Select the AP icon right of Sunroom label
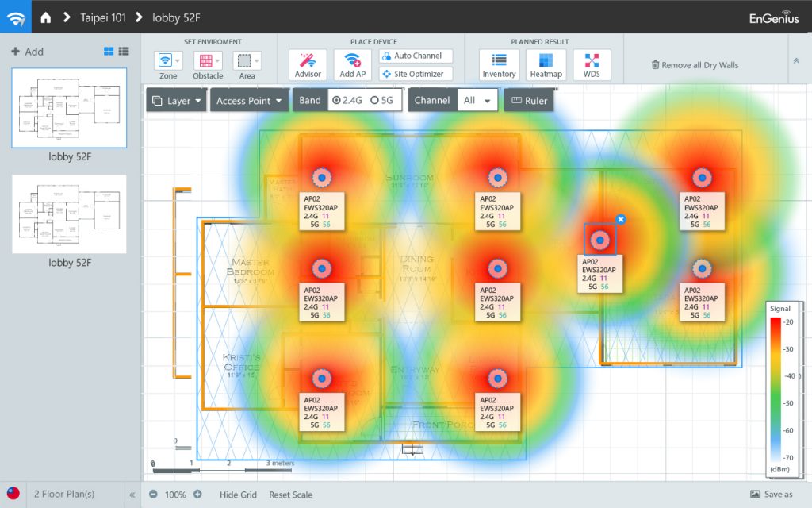The image size is (812, 508). click(498, 178)
